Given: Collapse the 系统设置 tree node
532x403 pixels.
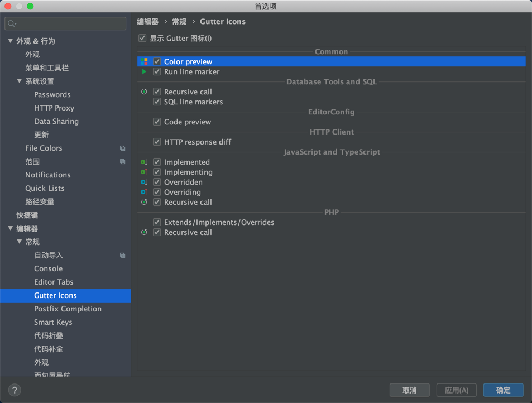Looking at the screenshot, I should tap(19, 81).
